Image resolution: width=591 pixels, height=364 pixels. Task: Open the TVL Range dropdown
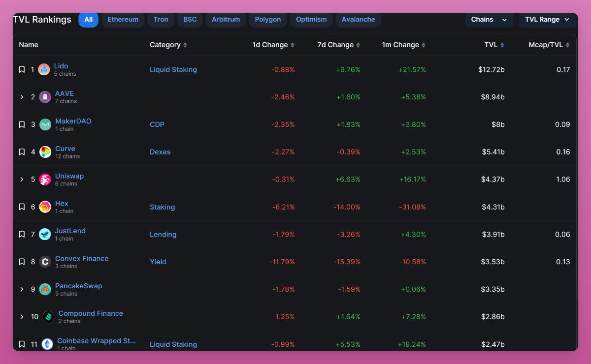[548, 20]
